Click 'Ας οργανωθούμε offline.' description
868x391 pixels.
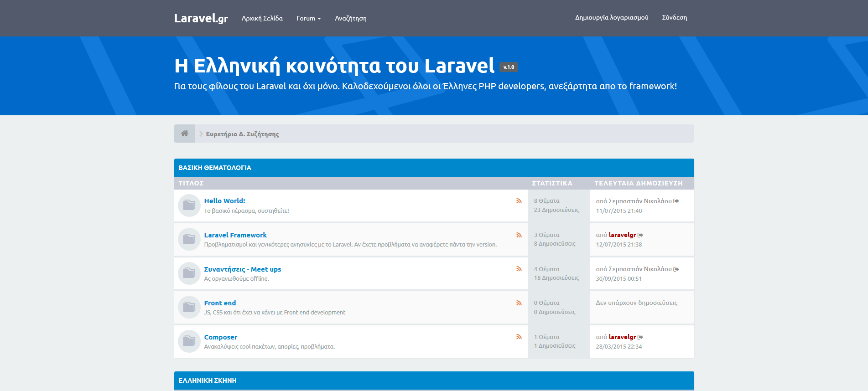237,279
